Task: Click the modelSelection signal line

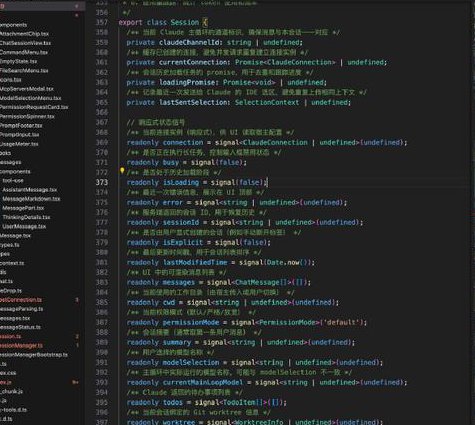Action: [255, 362]
